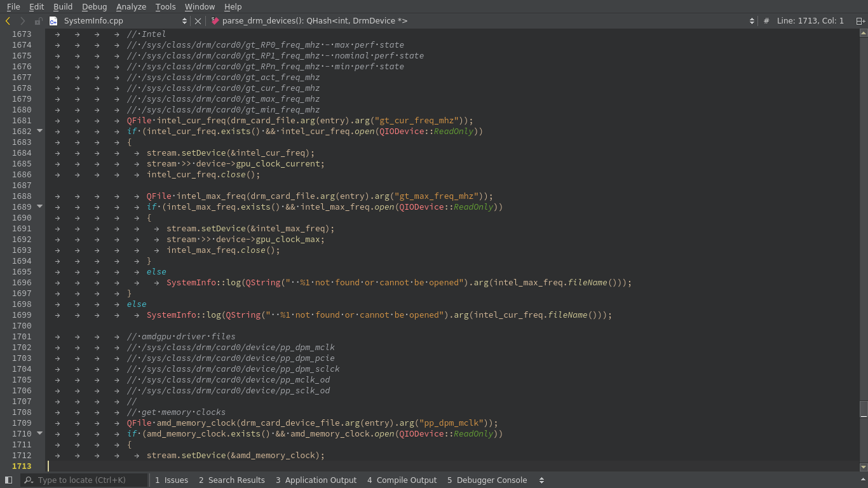Click the "else" keyword on line 1698
The image size is (868, 488).
click(x=137, y=304)
